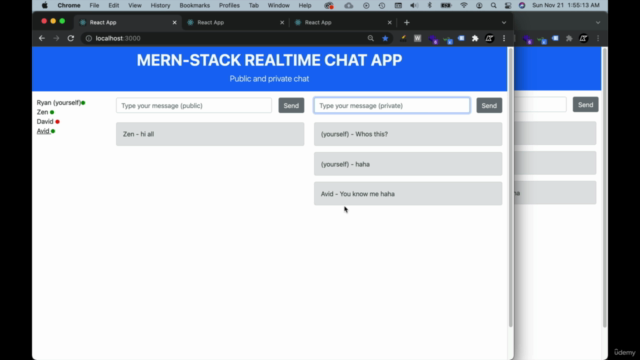
Task: Click the back window's vertical scrollbar
Action: (604, 188)
